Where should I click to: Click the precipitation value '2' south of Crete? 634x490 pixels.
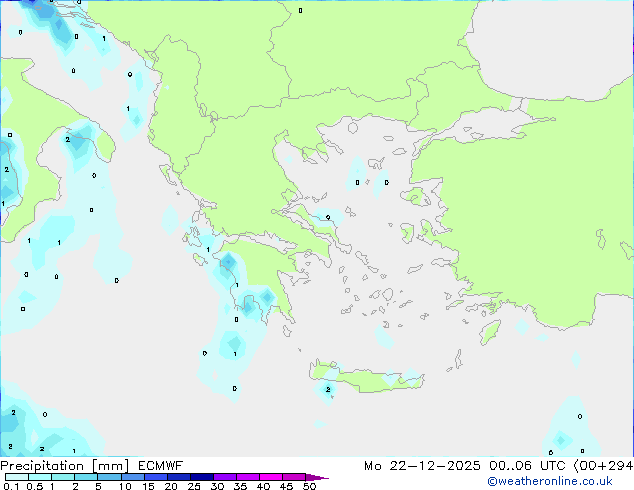[x=328, y=389]
